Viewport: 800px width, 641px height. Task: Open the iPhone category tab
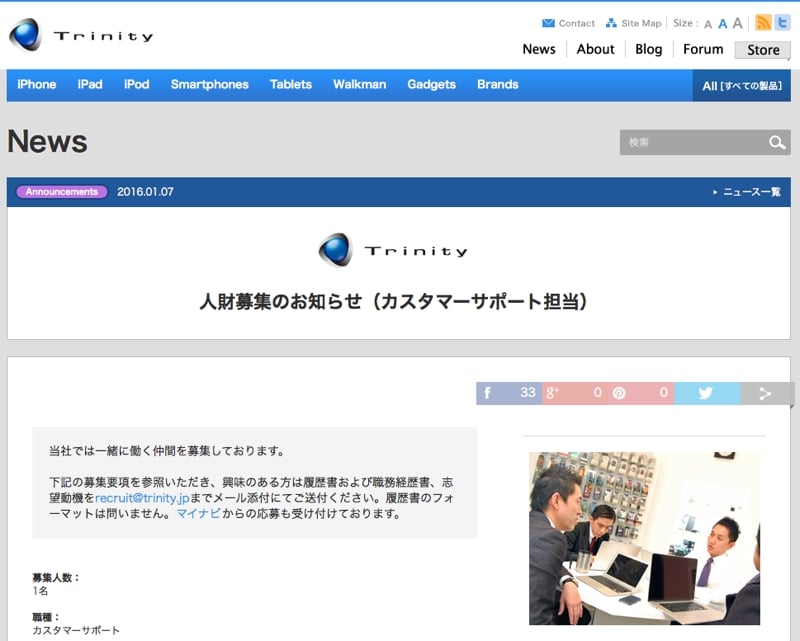pos(37,85)
